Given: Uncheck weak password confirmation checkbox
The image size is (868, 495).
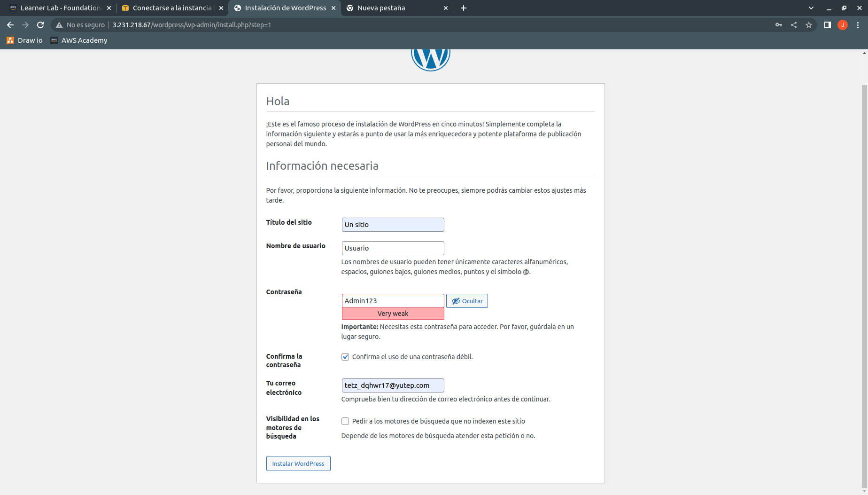Looking at the screenshot, I should (x=345, y=357).
